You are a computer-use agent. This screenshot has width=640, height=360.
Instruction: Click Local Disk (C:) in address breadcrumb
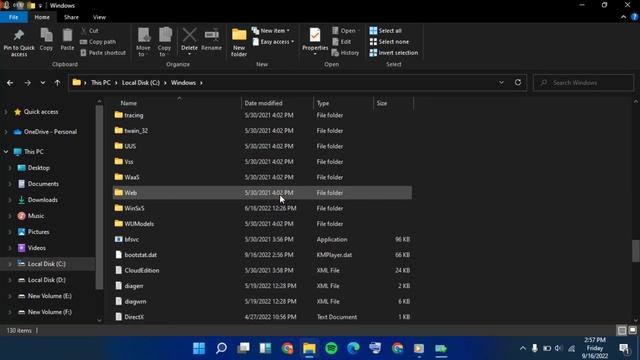pyautogui.click(x=141, y=82)
